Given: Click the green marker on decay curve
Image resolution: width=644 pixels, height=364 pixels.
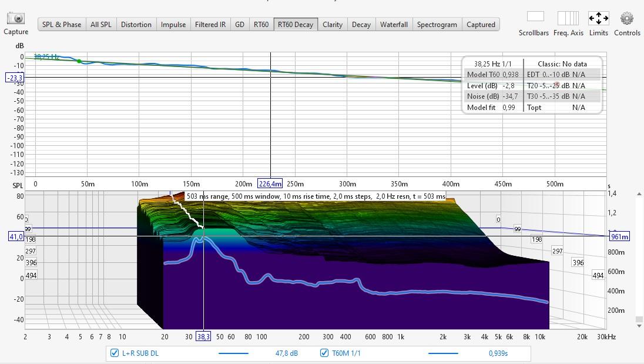Looking at the screenshot, I should (79, 61).
